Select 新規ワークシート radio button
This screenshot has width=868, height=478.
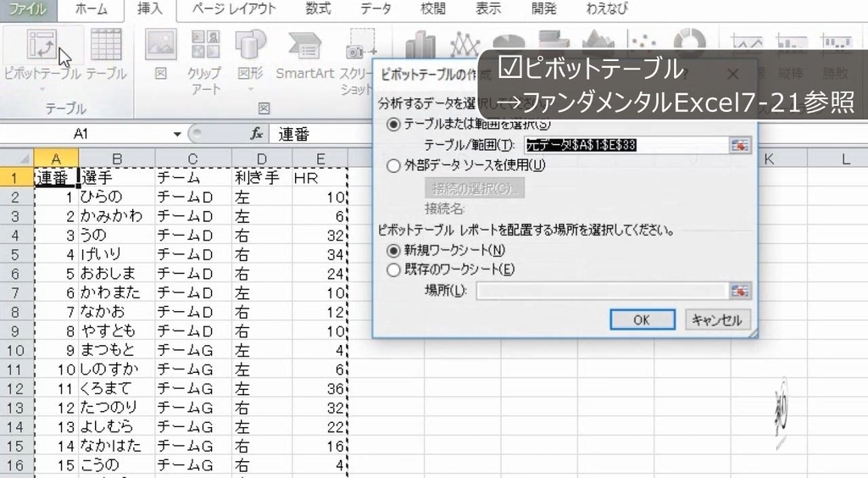tap(393, 251)
